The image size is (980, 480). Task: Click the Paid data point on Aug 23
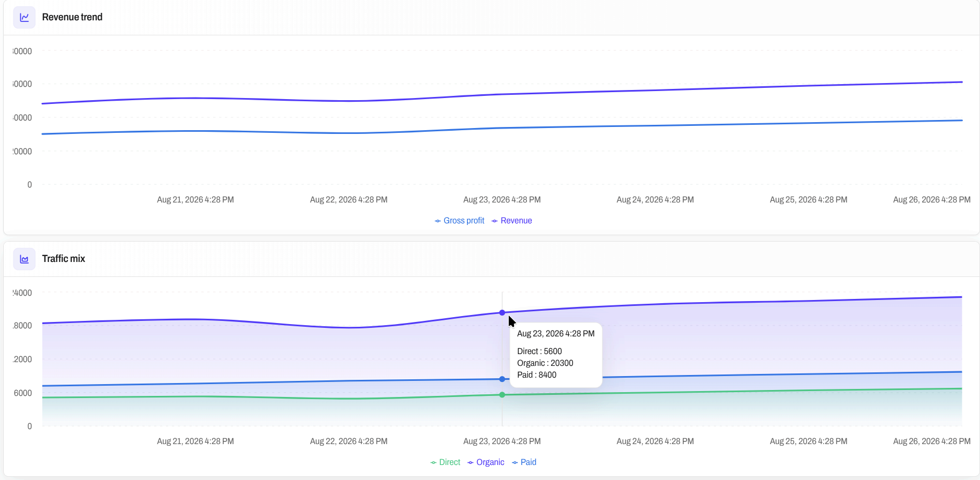tap(502, 379)
